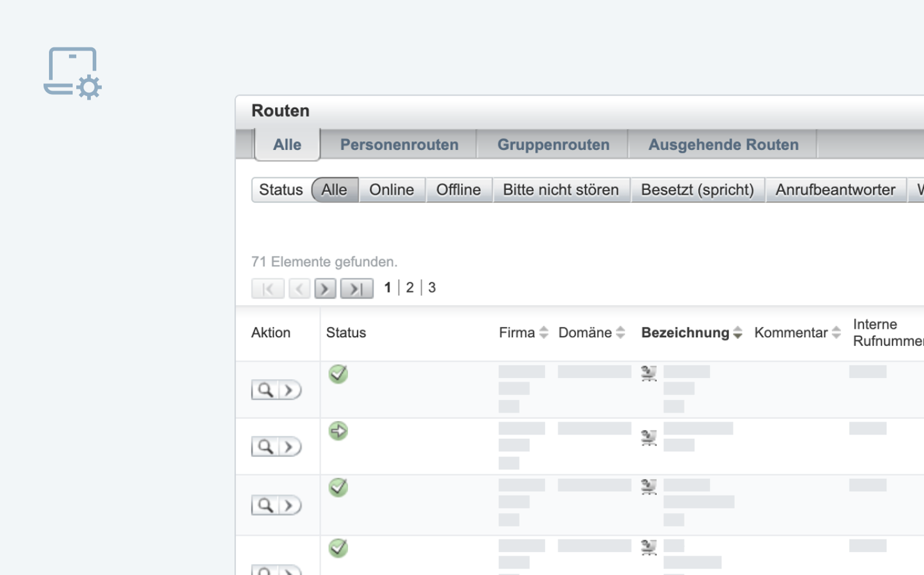The height and width of the screenshot is (575, 924).
Task: Select Bitte nicht stören status filter
Action: [x=561, y=190]
